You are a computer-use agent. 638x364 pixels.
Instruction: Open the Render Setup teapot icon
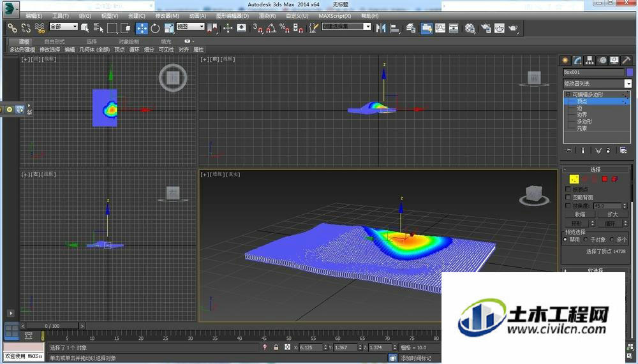[x=486, y=28]
